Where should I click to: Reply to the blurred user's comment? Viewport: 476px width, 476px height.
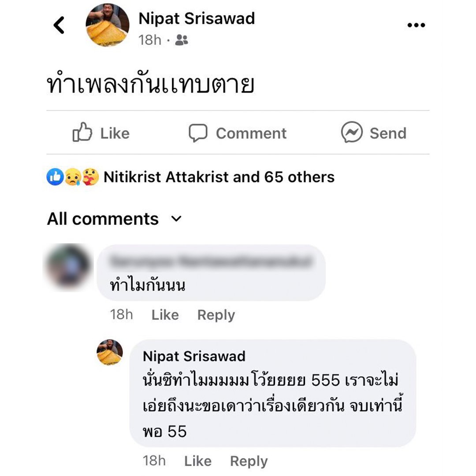click(216, 315)
